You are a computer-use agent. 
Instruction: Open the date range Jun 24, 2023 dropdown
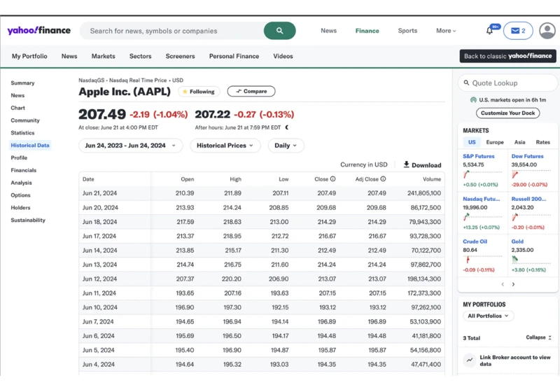click(x=130, y=146)
